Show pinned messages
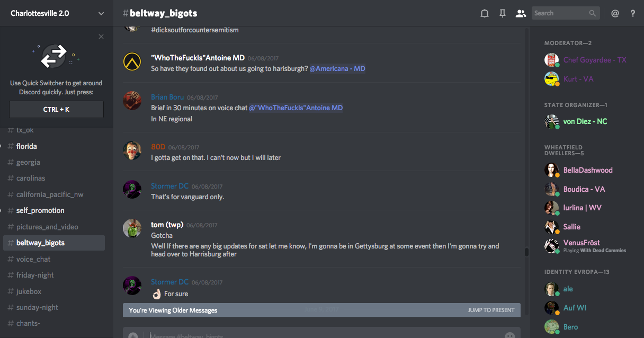 pos(503,13)
